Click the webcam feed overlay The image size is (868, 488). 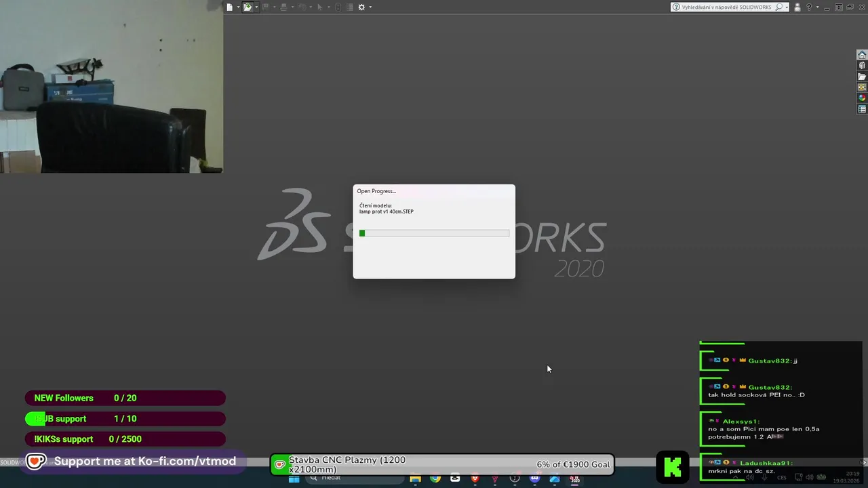pos(111,86)
